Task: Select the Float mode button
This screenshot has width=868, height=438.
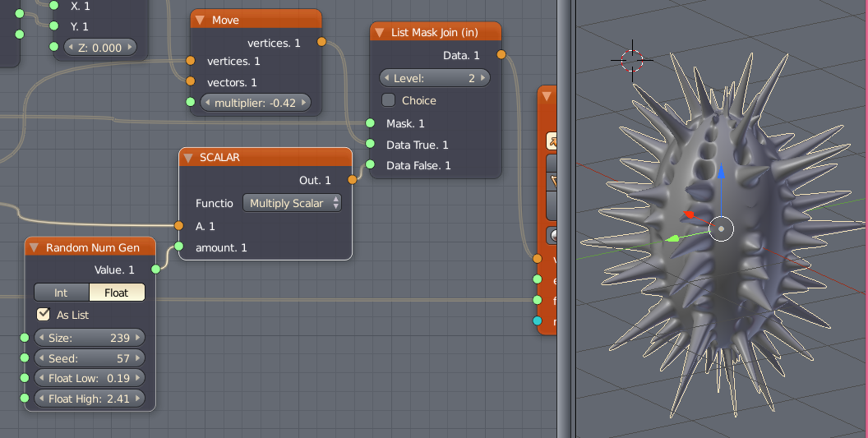Action: point(116,293)
